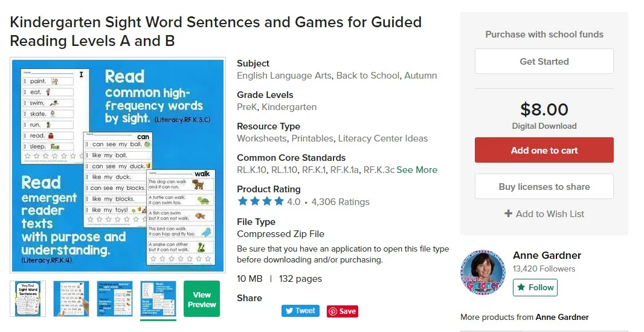Click the plus icon beside Add to Wish List
644x332 pixels.
click(508, 213)
